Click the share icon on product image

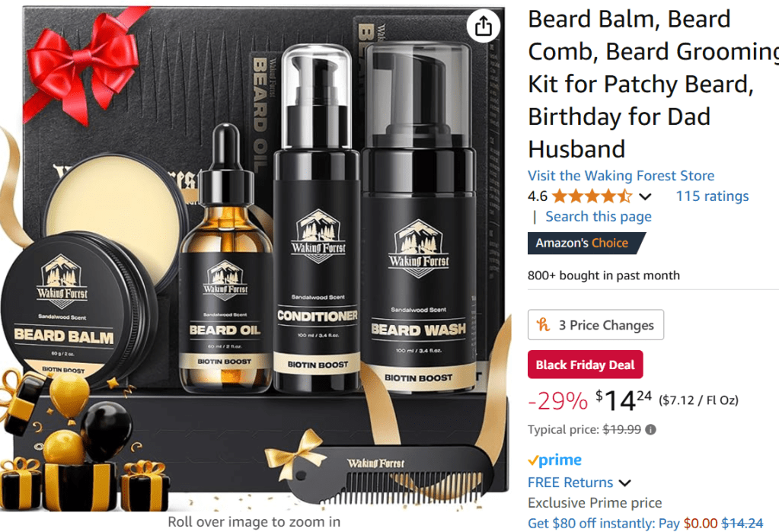tap(484, 26)
